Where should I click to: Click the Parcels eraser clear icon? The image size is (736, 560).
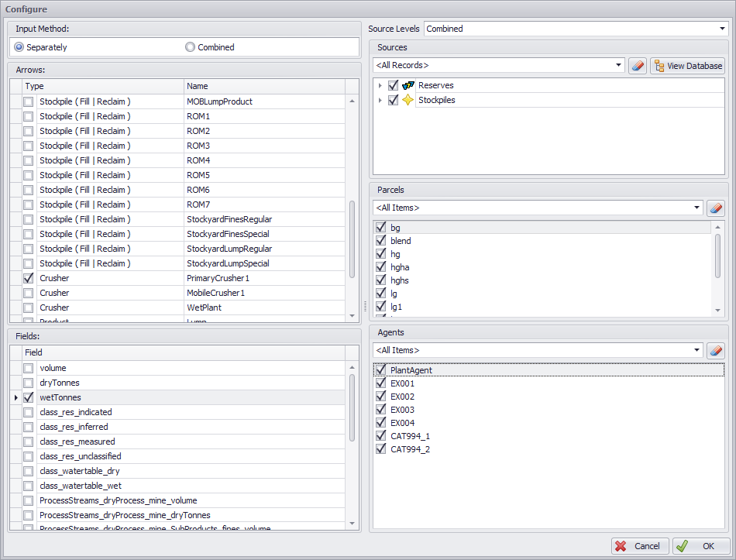pyautogui.click(x=717, y=208)
